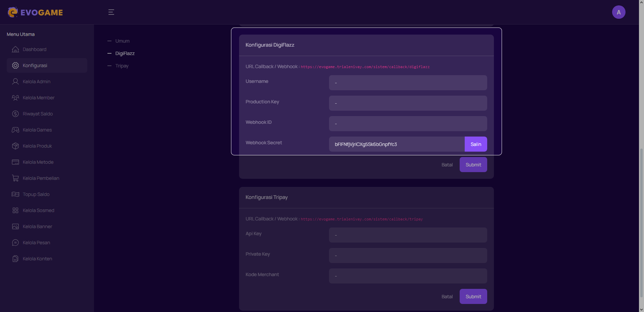
Task: Jump to the Umum section
Action: pyautogui.click(x=122, y=41)
